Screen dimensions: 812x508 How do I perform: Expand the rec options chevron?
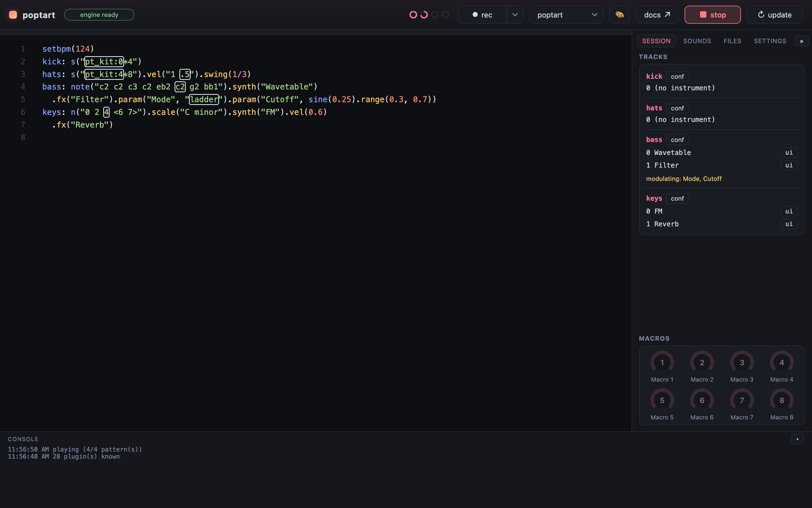tap(515, 15)
